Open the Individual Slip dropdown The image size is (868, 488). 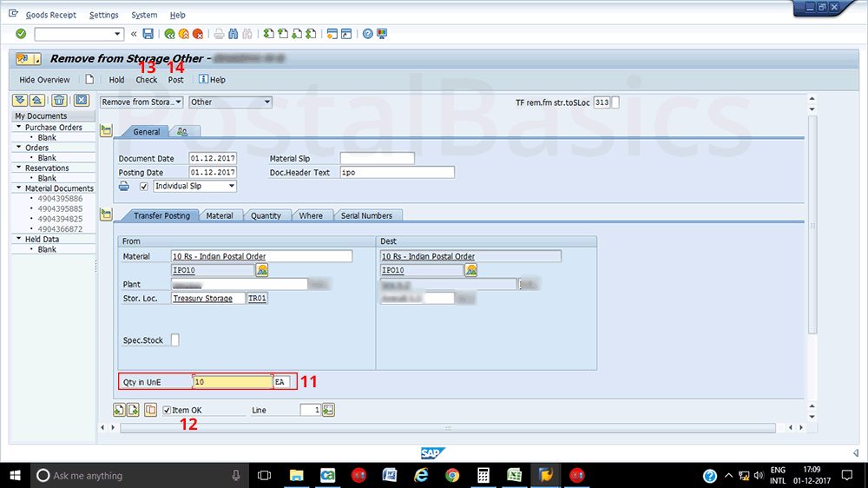[x=194, y=186]
